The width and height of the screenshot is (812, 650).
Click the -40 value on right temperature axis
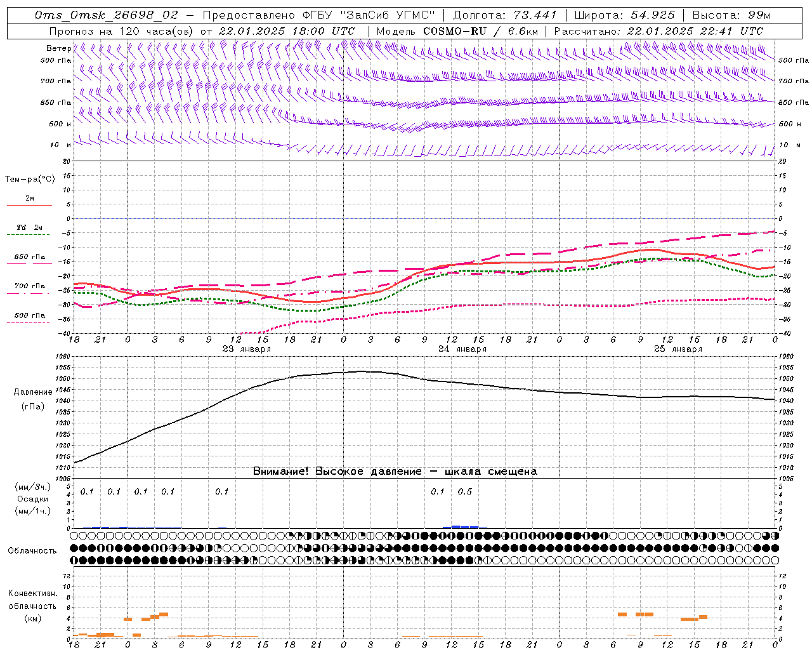point(784,334)
